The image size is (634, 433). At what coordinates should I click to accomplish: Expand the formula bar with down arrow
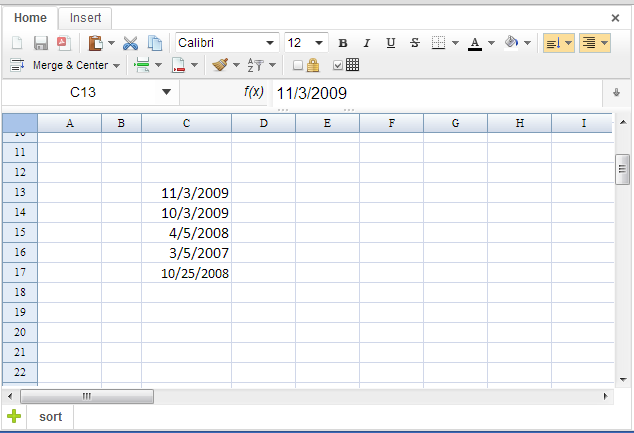click(x=616, y=93)
